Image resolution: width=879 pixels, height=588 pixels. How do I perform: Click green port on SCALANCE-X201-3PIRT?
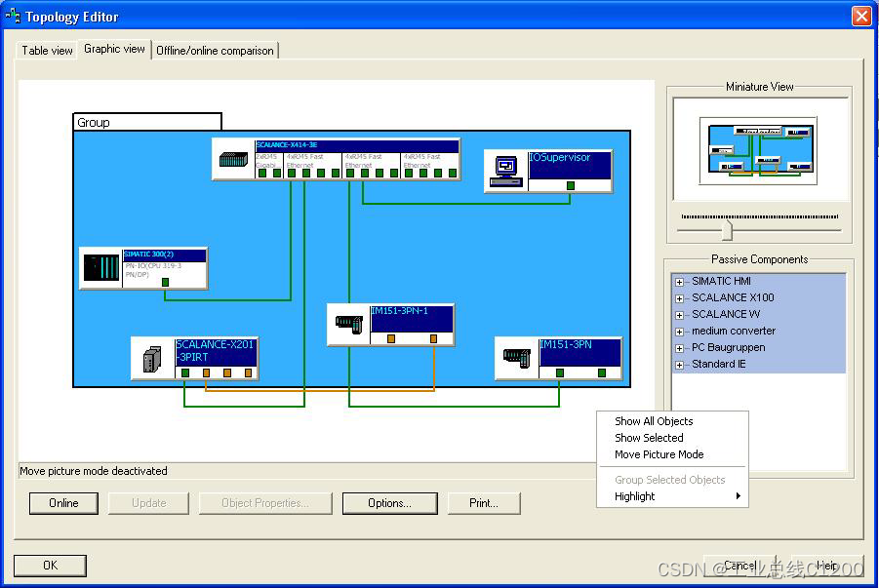click(185, 372)
